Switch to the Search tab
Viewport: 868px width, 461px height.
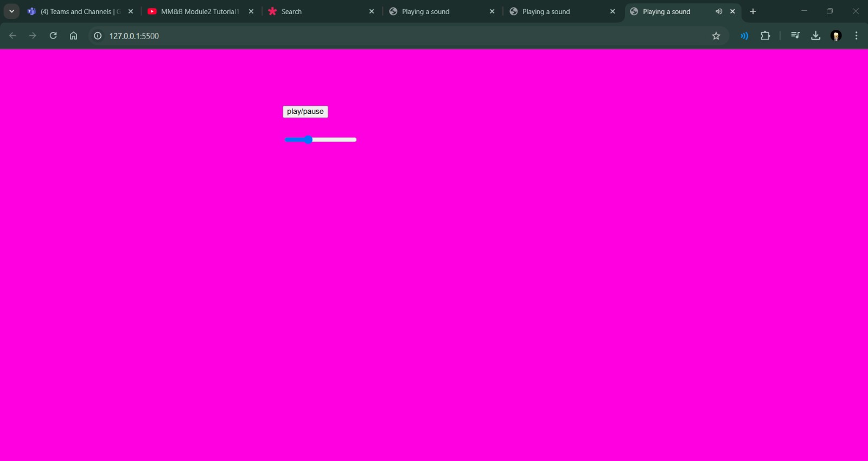point(320,11)
